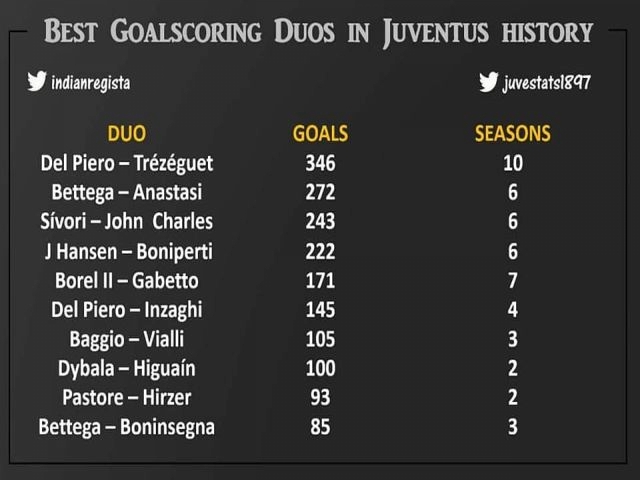Click the 10 seasons value
This screenshot has width=640, height=480.
[x=513, y=163]
